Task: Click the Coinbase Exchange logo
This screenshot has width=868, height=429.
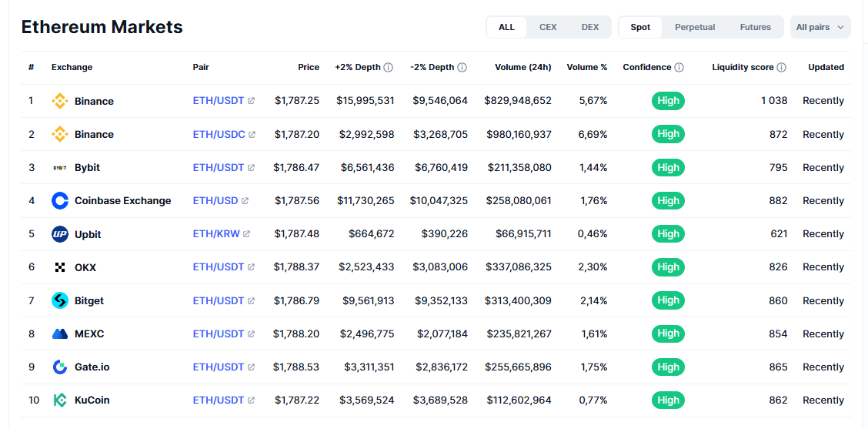Action: coord(60,201)
